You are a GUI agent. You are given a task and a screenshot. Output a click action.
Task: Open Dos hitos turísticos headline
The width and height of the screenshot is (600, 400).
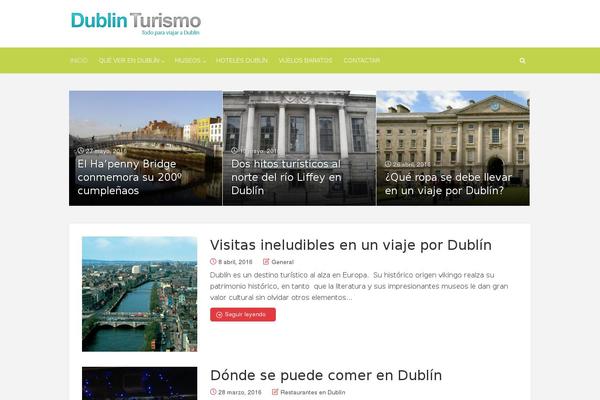tap(286, 177)
